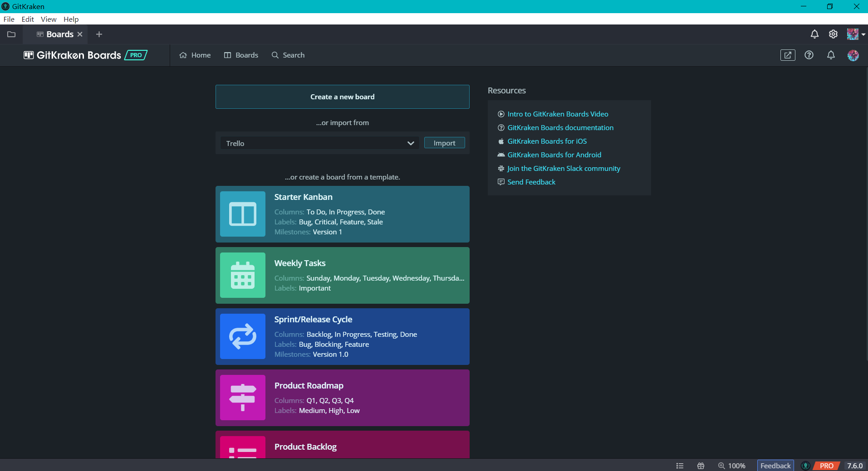Screen dimensions: 868x471
Task: Click the GitKraken Boards logo
Action: [x=72, y=55]
